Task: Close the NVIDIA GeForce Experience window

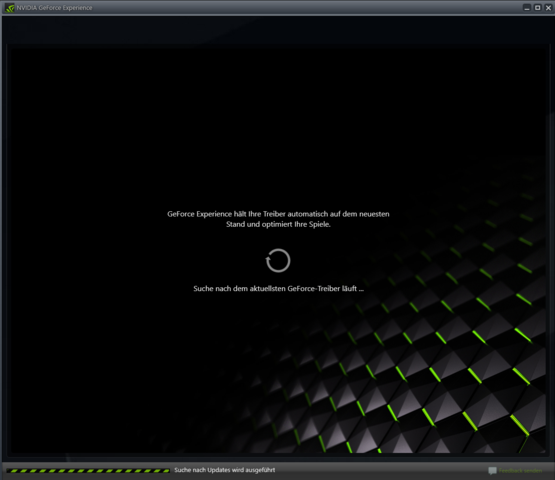Action: pyautogui.click(x=548, y=8)
